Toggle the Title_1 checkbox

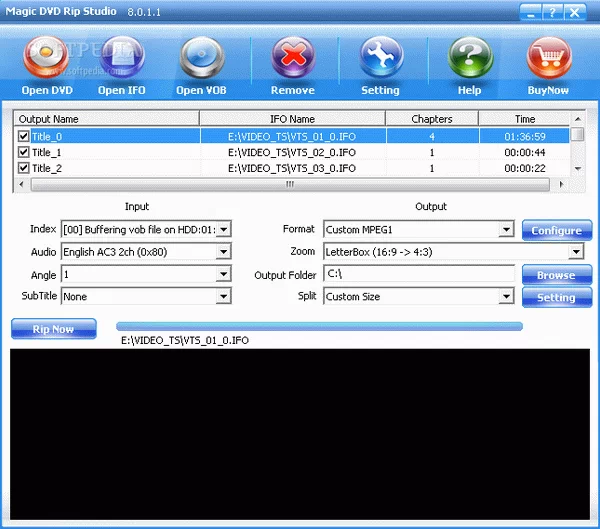click(24, 152)
